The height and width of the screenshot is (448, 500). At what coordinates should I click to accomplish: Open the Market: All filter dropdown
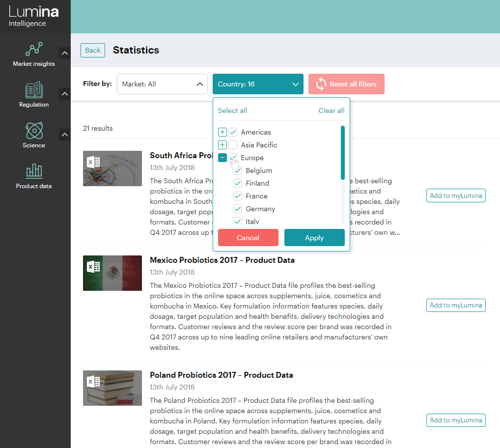pyautogui.click(x=162, y=84)
